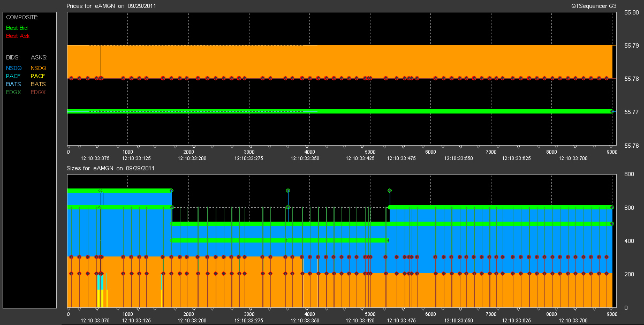The width and height of the screenshot is (644, 325).
Task: Click 12:10:33:350 timestamp under Sizes chart
Action: coord(305,321)
